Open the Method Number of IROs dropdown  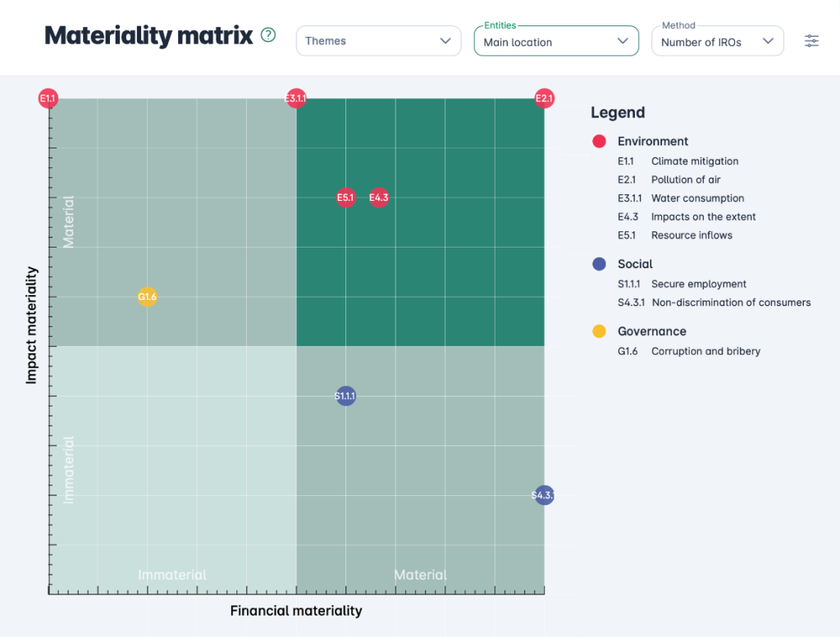(717, 42)
